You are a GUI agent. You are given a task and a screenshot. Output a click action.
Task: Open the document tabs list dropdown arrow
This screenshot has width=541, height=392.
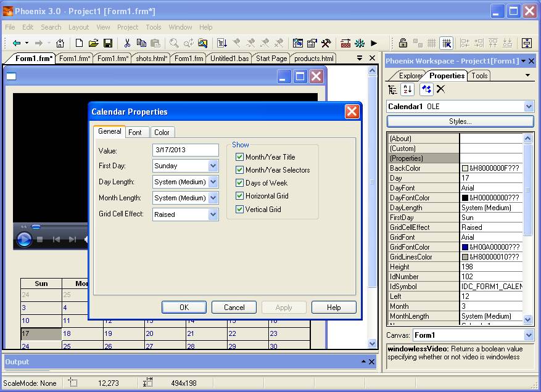coord(360,58)
